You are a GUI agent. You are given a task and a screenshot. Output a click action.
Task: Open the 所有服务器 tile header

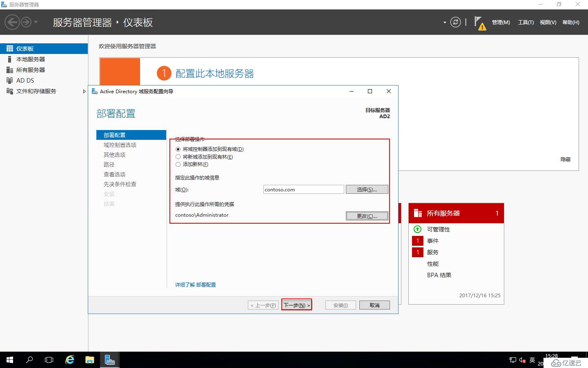click(x=456, y=213)
